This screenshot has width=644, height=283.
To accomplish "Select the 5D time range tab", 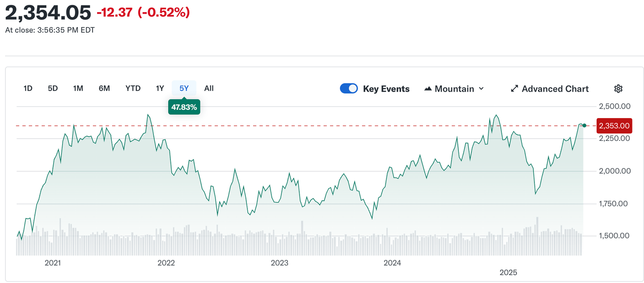I will tap(53, 88).
